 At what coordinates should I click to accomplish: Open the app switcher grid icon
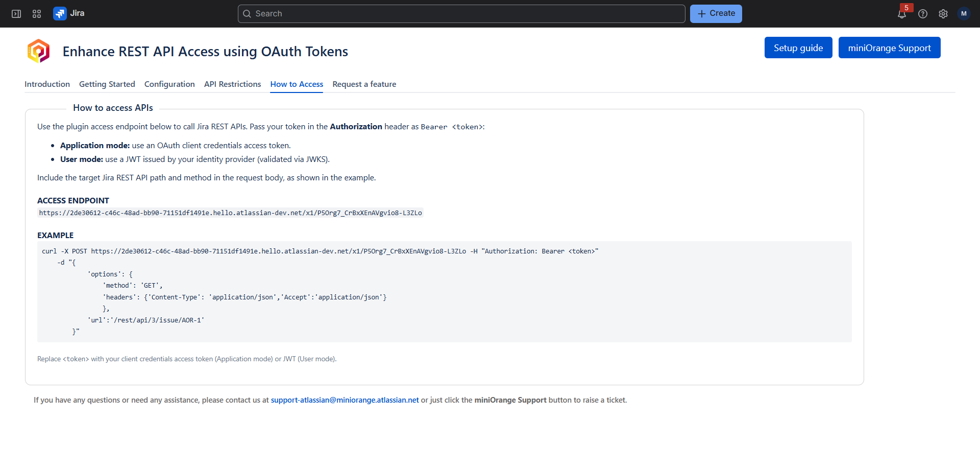tap(37, 14)
